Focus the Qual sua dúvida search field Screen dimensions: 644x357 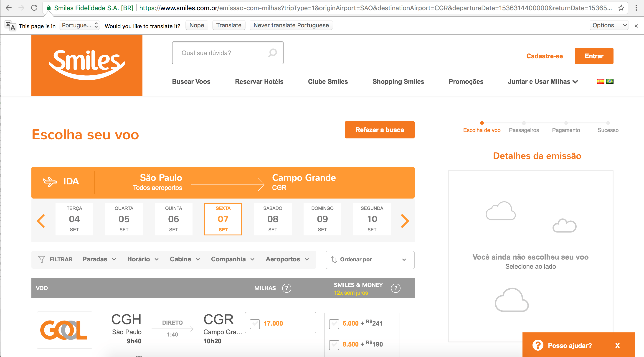pos(228,53)
